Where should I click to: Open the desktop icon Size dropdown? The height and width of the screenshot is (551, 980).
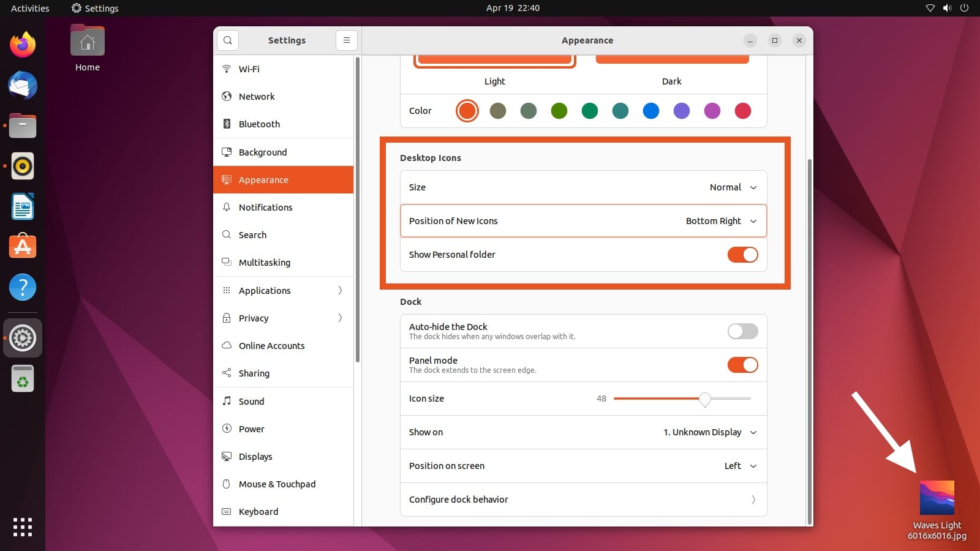pyautogui.click(x=733, y=187)
